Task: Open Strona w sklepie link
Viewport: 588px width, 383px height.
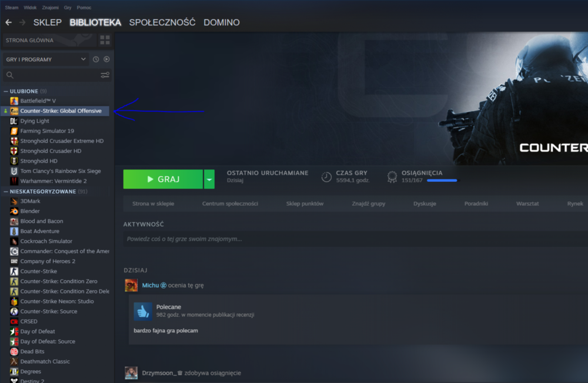Action: [153, 204]
